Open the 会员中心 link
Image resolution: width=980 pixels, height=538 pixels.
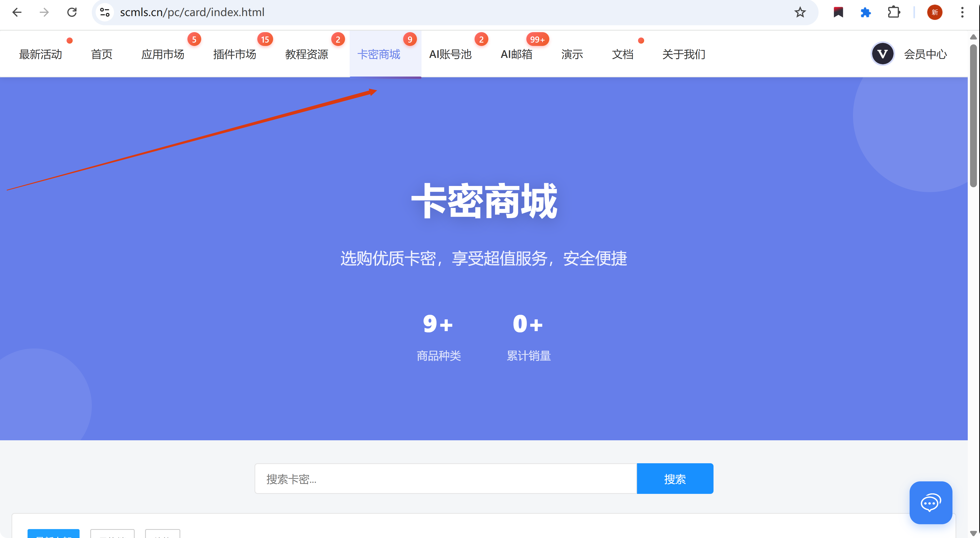(925, 54)
